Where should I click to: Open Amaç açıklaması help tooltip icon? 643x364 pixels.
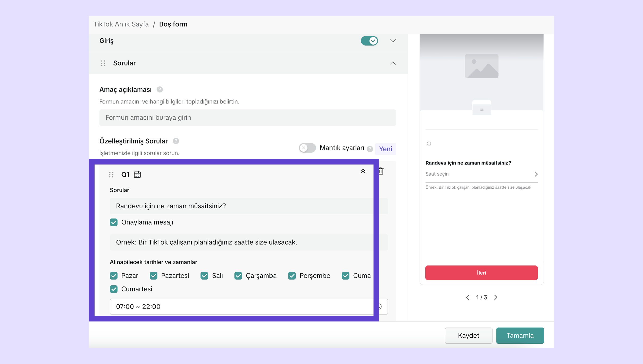coord(160,90)
